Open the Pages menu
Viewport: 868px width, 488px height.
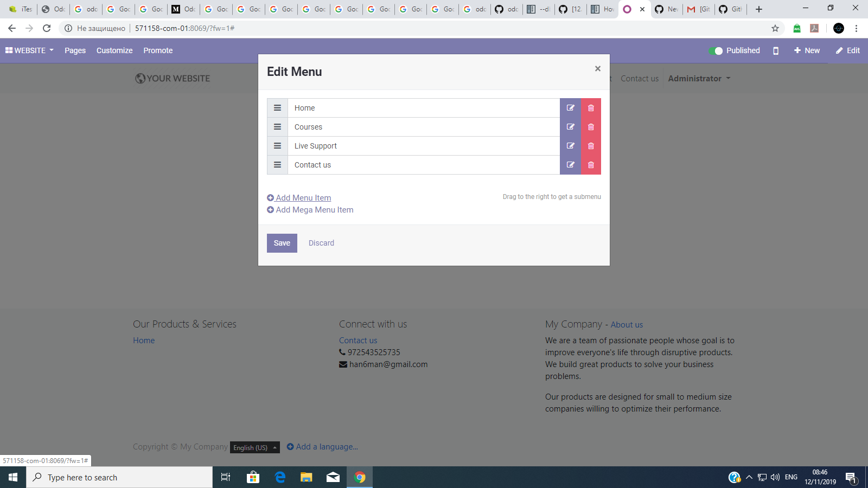click(x=75, y=50)
